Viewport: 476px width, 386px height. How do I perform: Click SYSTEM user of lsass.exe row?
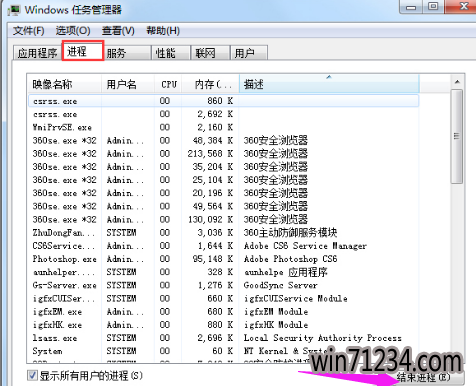point(121,338)
